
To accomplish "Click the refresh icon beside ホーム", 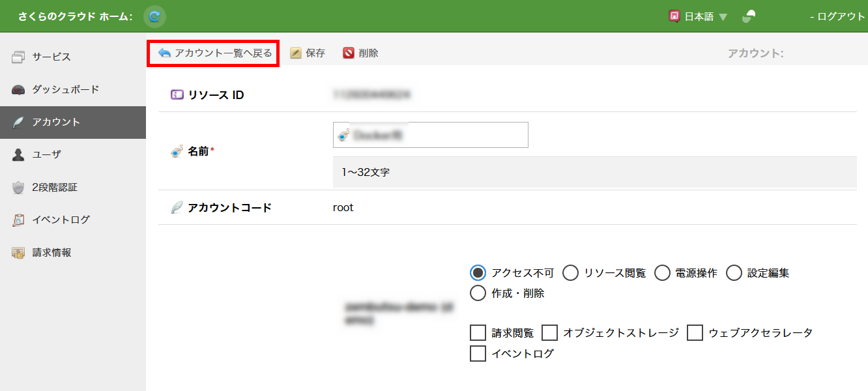I will click(154, 16).
